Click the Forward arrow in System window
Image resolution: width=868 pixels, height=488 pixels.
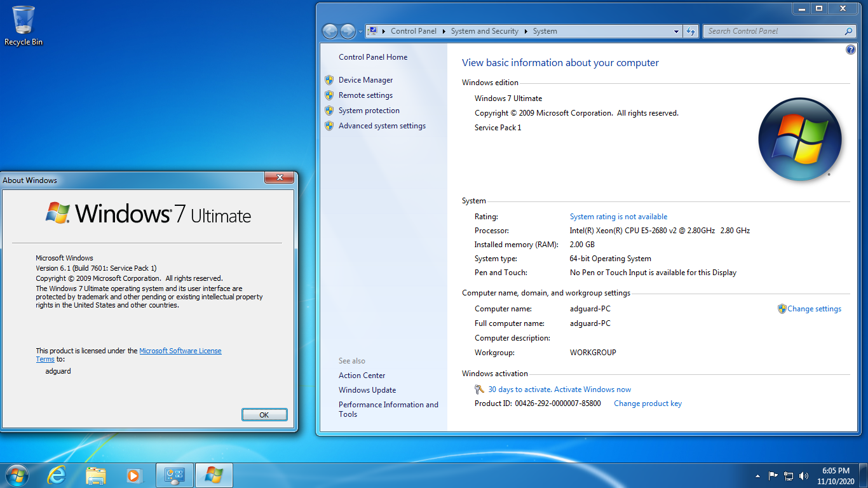[x=348, y=31]
